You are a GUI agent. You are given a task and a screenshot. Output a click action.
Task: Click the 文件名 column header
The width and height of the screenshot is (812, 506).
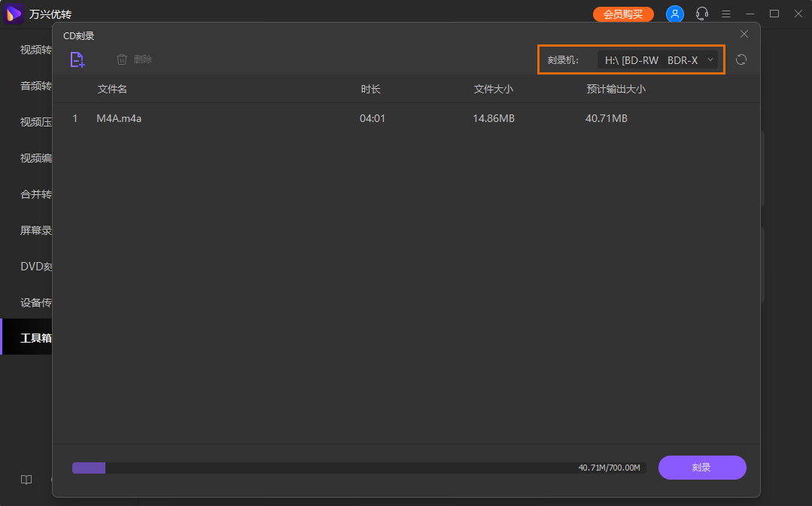(x=112, y=89)
